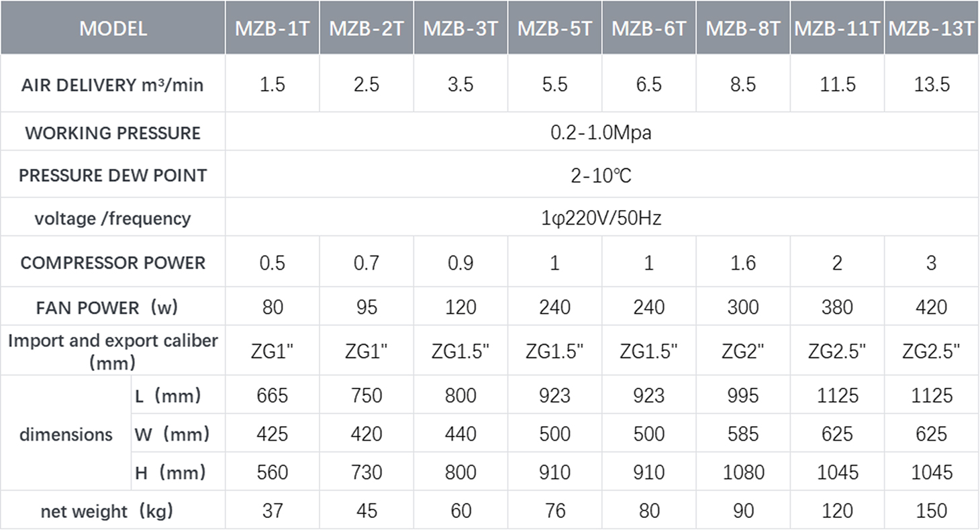980x530 pixels.
Task: Click the MZB-5T column header
Action: click(554, 29)
